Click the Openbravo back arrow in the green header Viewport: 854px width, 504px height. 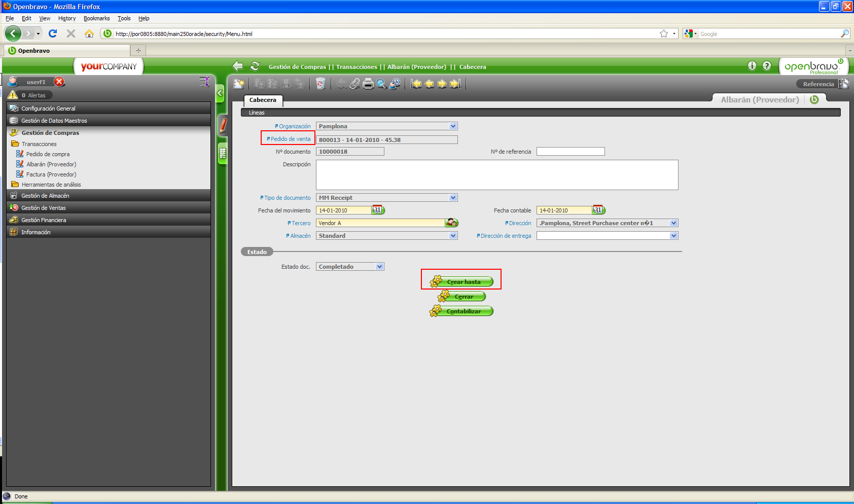237,66
